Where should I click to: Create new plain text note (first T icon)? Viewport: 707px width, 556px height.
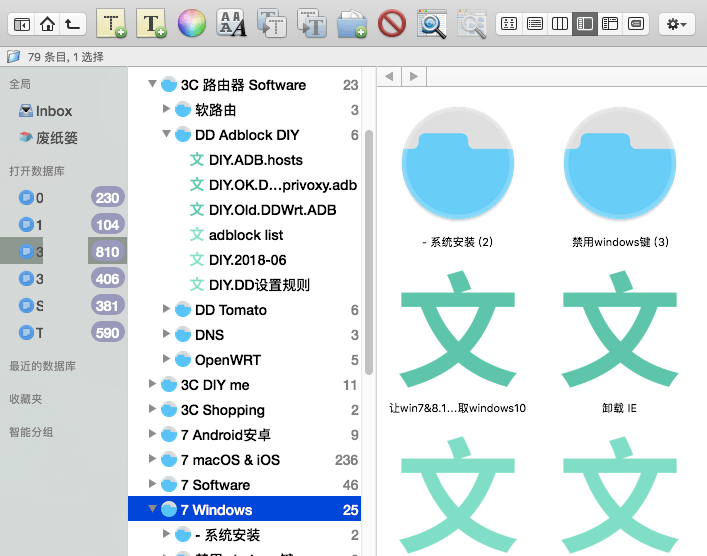pyautogui.click(x=111, y=23)
